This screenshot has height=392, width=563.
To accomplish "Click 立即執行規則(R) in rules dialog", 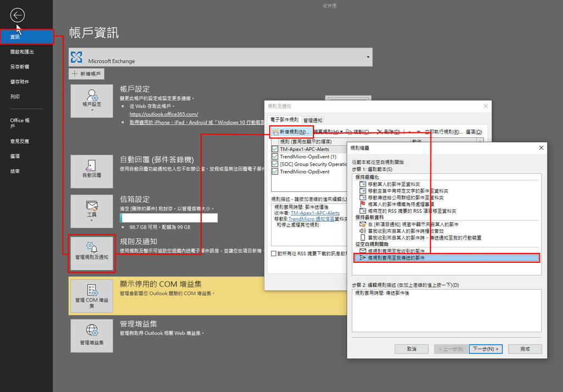I will pyautogui.click(x=444, y=132).
